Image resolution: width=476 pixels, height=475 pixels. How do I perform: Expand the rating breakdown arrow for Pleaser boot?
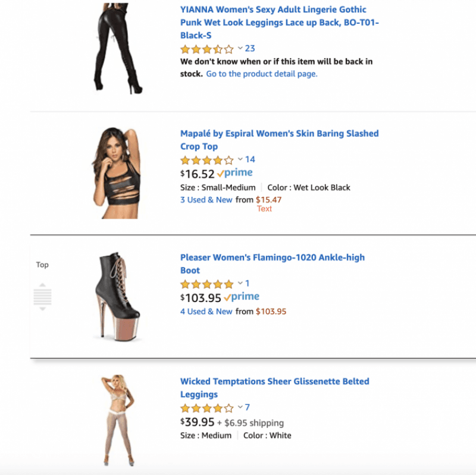[x=240, y=284]
